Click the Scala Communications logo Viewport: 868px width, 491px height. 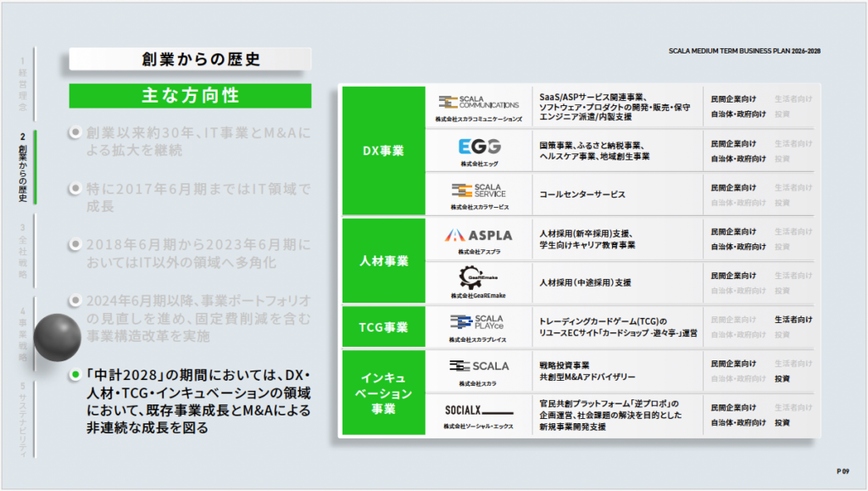point(479,103)
